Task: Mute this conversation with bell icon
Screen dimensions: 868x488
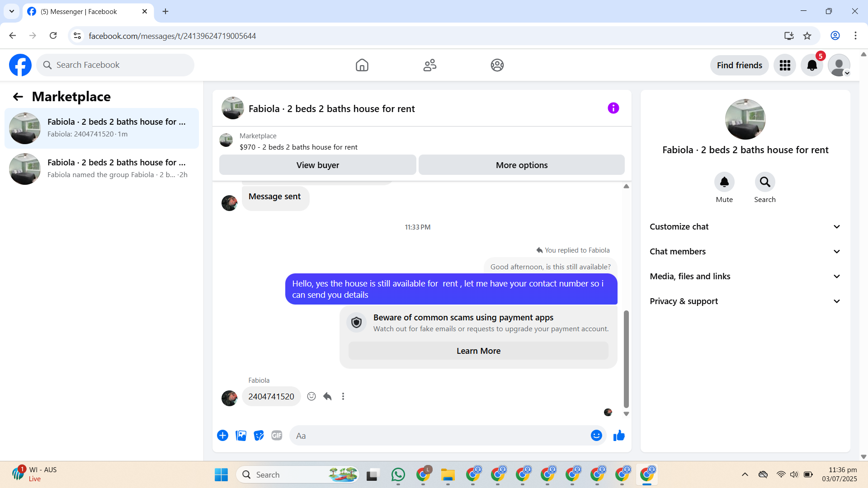Action: tap(724, 182)
